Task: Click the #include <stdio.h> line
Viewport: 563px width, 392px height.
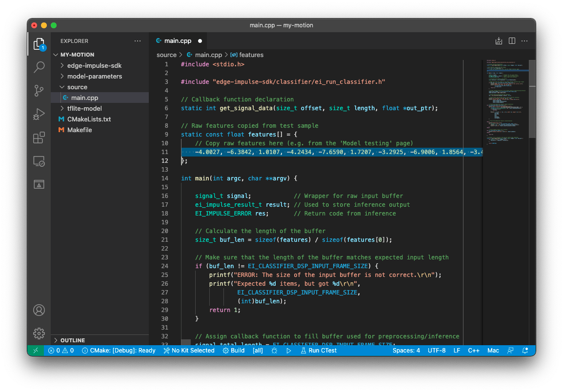Action: coord(213,64)
